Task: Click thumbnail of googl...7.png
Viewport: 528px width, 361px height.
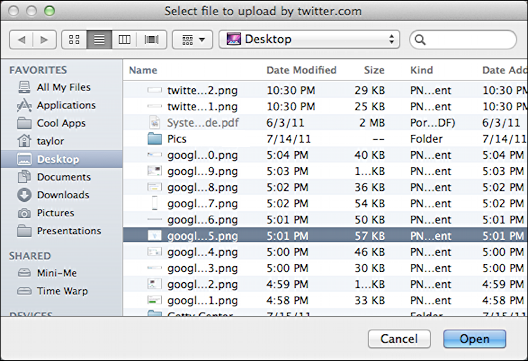Action: (155, 203)
